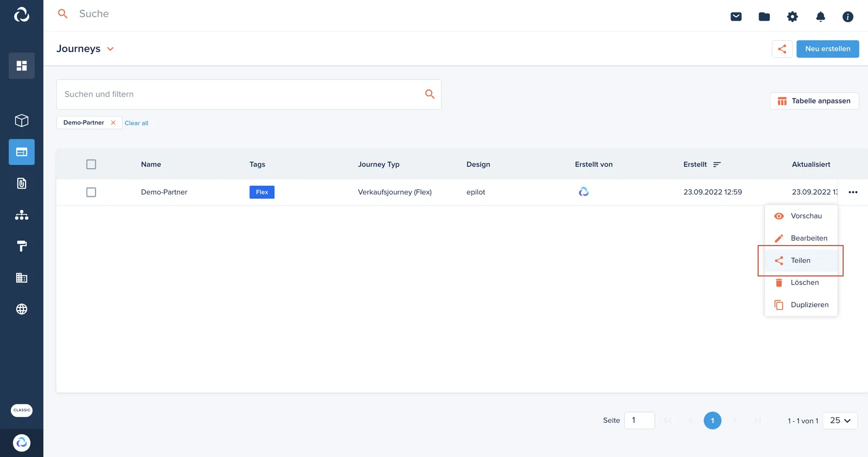Check the Demo-Partner row checkbox

click(x=91, y=192)
